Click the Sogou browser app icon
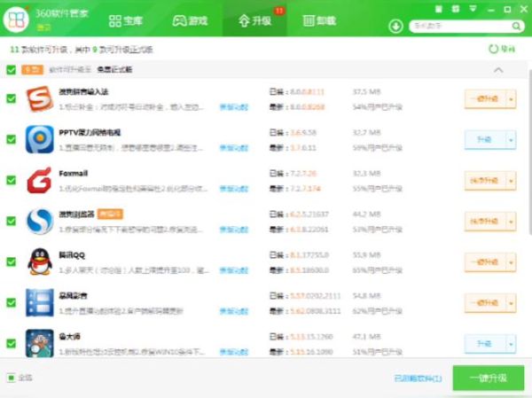 click(40, 222)
